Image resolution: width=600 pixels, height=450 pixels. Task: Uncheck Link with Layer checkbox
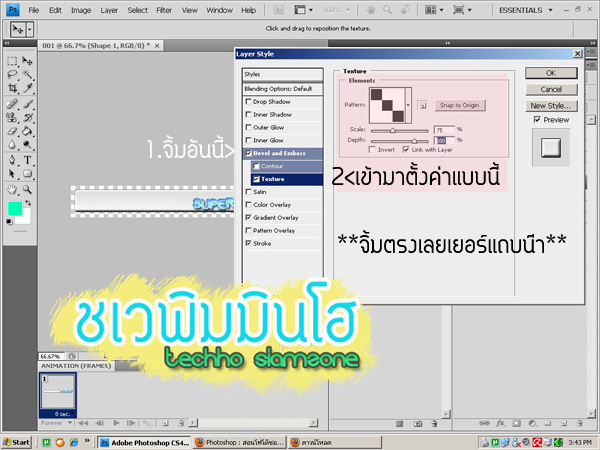(406, 150)
